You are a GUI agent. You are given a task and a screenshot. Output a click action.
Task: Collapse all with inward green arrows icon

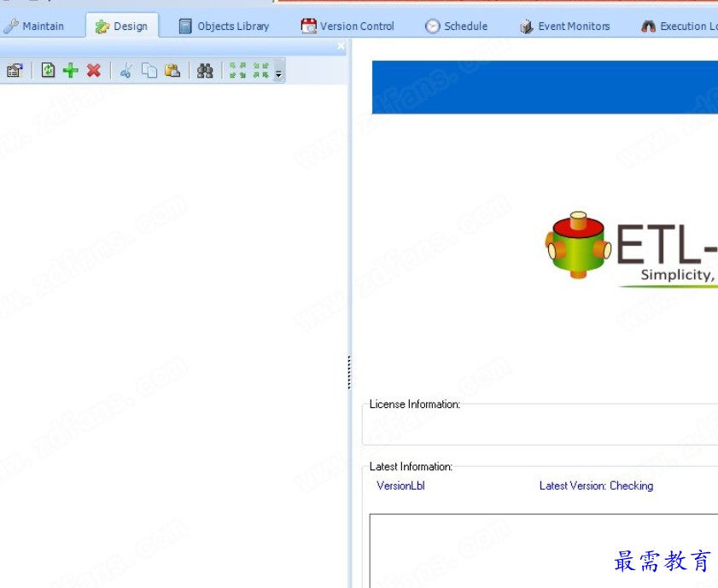(x=261, y=71)
